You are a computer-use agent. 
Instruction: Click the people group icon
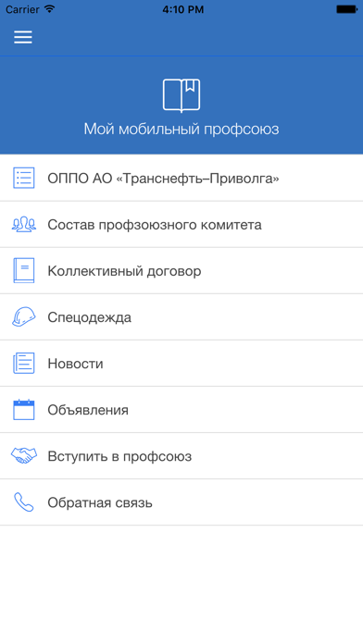(24, 224)
